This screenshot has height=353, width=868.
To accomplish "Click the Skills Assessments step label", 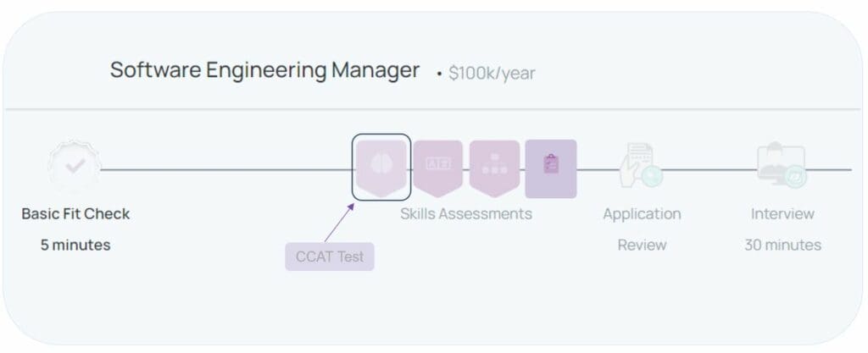I will tap(466, 214).
